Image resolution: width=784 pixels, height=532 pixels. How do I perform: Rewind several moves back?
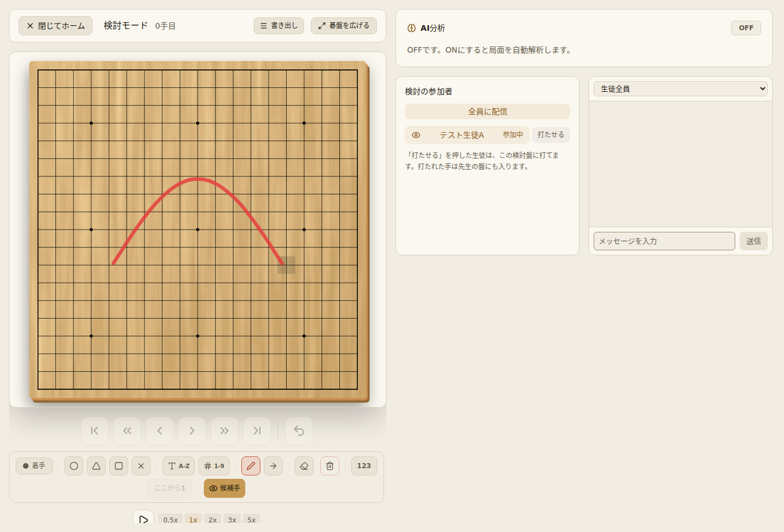(127, 431)
